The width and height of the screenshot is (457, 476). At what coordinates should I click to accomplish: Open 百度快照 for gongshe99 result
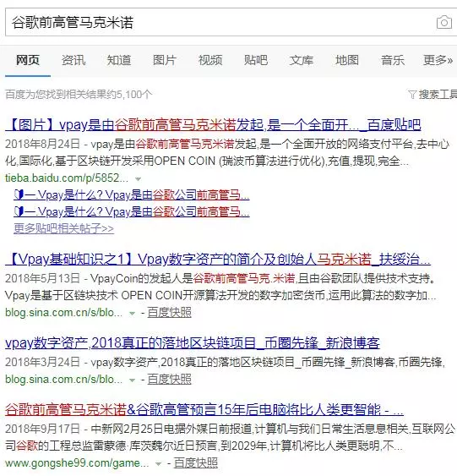[x=196, y=463]
